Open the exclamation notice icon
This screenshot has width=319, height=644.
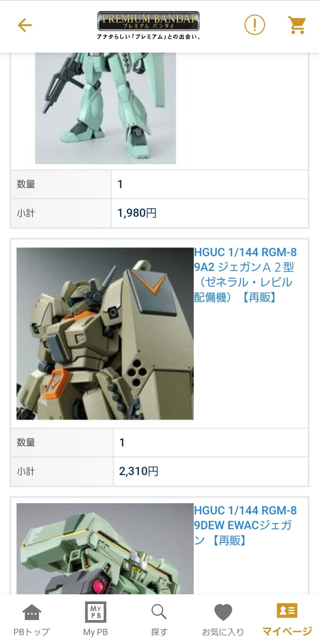254,25
